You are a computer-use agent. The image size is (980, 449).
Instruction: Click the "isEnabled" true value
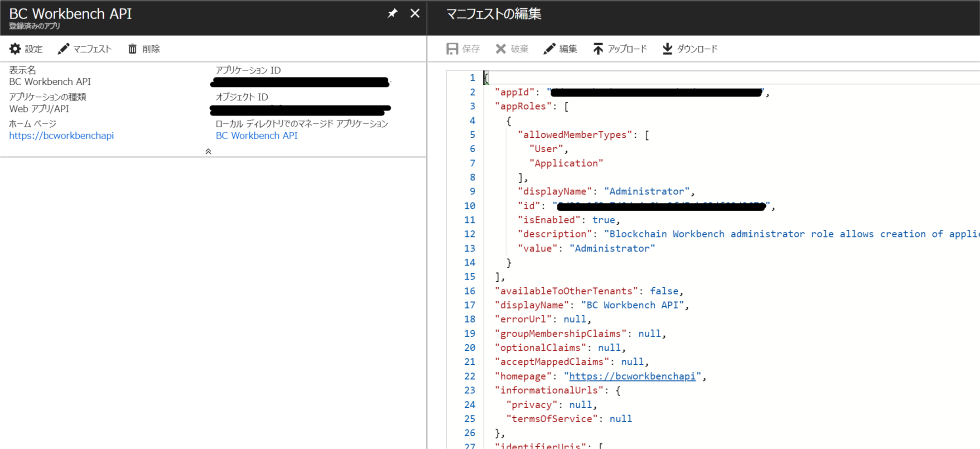[603, 220]
